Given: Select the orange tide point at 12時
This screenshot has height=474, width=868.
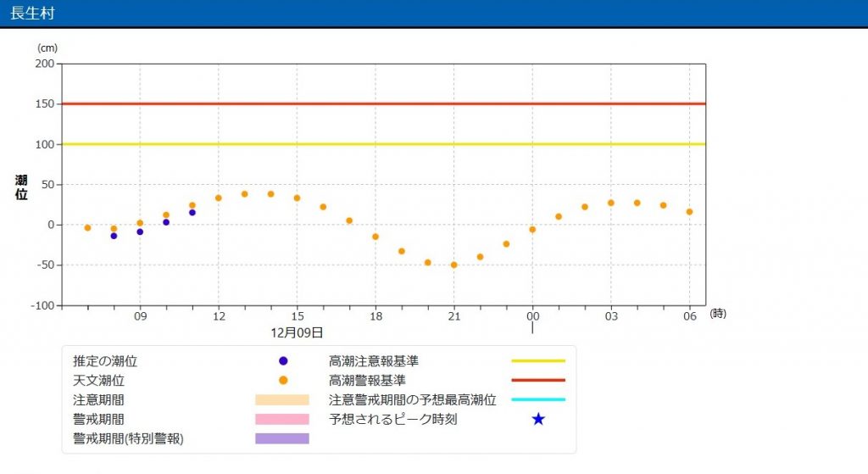Looking at the screenshot, I should (x=219, y=198).
